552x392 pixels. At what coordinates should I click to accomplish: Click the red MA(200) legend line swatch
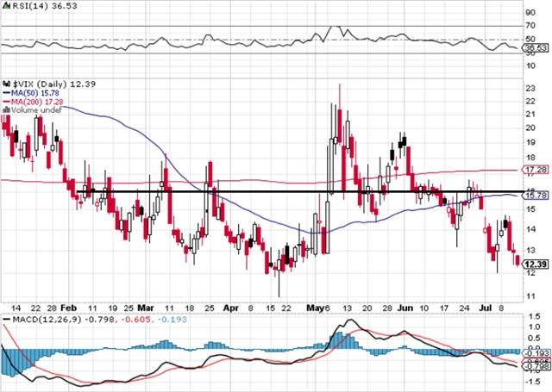tap(5, 100)
